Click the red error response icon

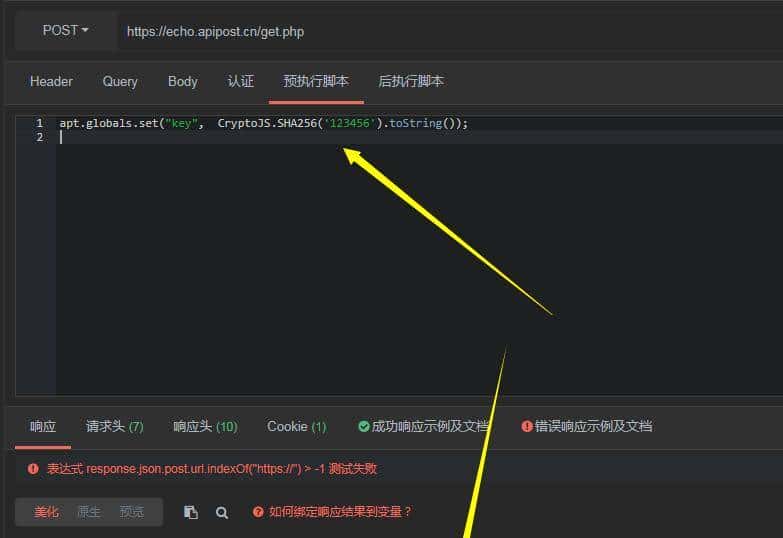[527, 427]
